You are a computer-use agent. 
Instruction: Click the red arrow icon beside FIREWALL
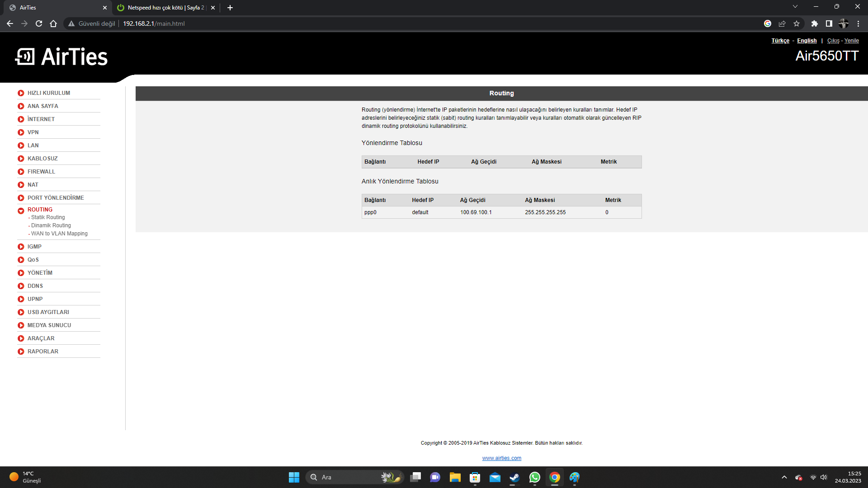coord(21,172)
